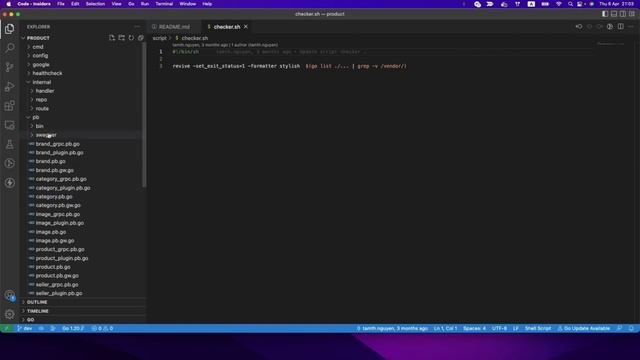Click the feedback icon in status bar
This screenshot has height=360, width=640.
620,328
